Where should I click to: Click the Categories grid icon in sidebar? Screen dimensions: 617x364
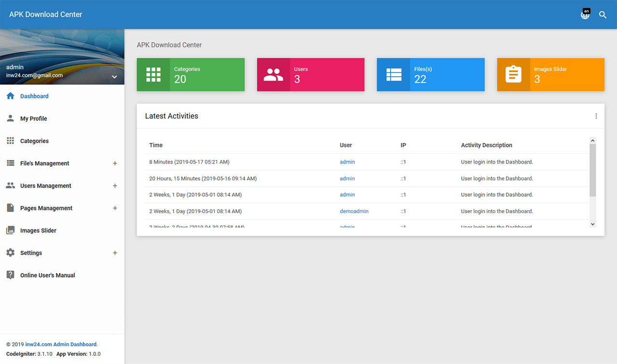coord(11,141)
